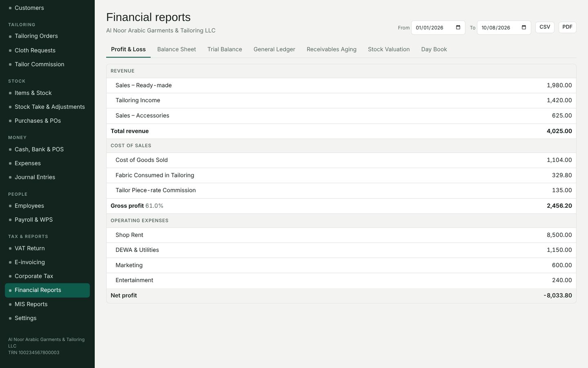Open Tailoring Orders in the sidebar
The image size is (588, 368).
coord(47,36)
